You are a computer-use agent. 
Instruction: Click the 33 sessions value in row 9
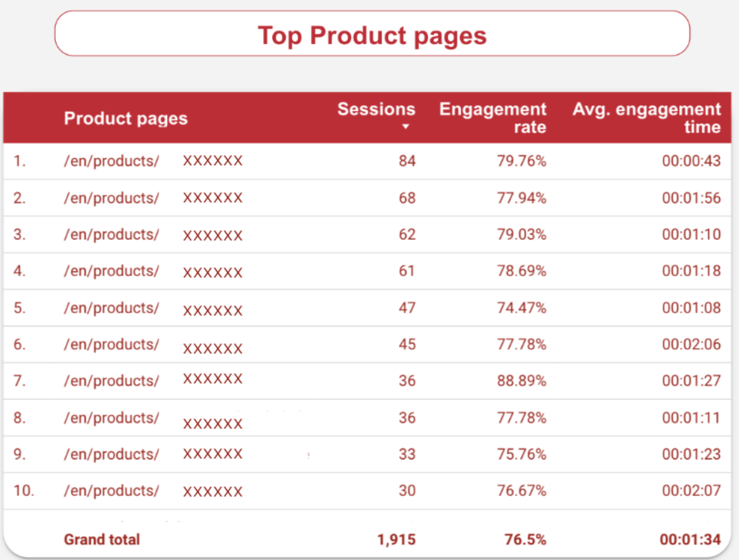click(406, 454)
